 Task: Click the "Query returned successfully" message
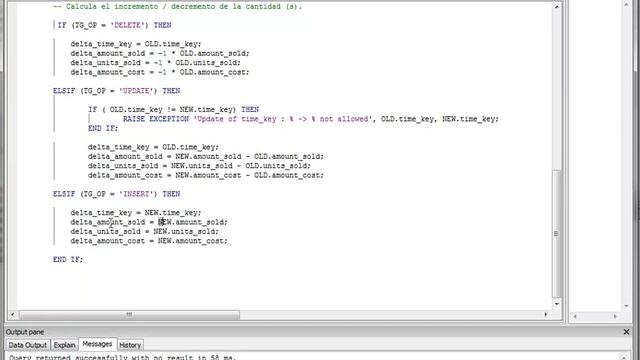click(122, 357)
